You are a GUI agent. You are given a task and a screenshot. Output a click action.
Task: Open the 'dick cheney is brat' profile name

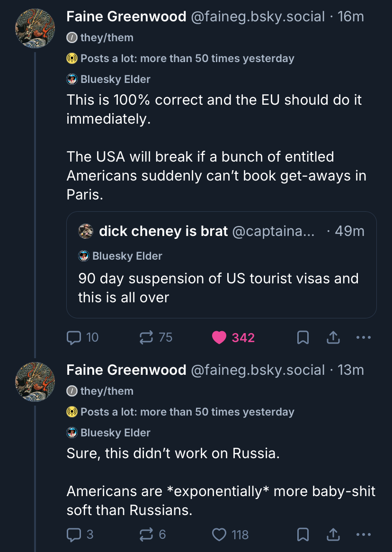[x=163, y=231]
